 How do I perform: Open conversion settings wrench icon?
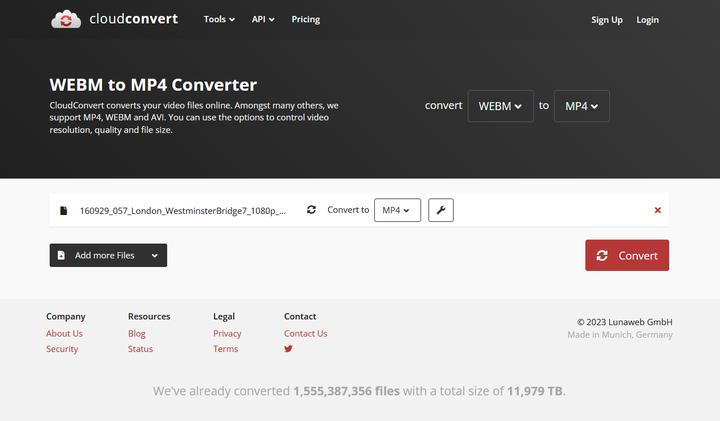pyautogui.click(x=440, y=210)
